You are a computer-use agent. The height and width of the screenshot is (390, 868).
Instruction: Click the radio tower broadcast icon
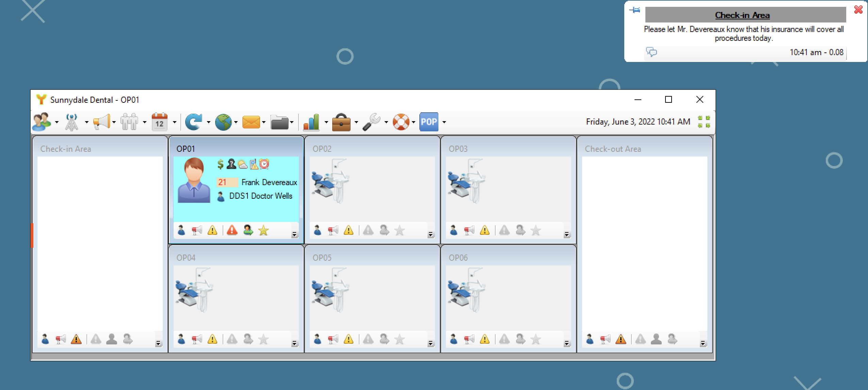(x=72, y=122)
